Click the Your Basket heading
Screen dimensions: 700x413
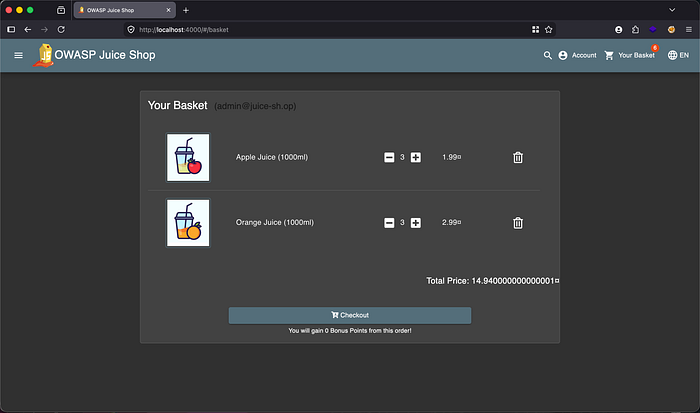(x=177, y=105)
